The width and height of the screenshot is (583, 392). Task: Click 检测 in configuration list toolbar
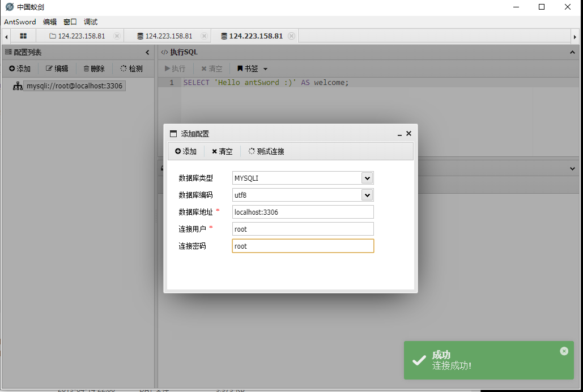131,69
